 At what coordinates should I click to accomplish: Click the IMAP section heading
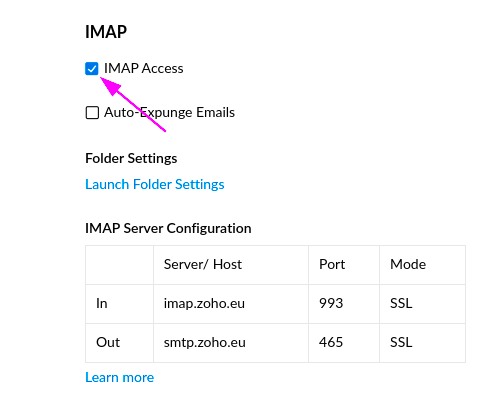coord(106,32)
